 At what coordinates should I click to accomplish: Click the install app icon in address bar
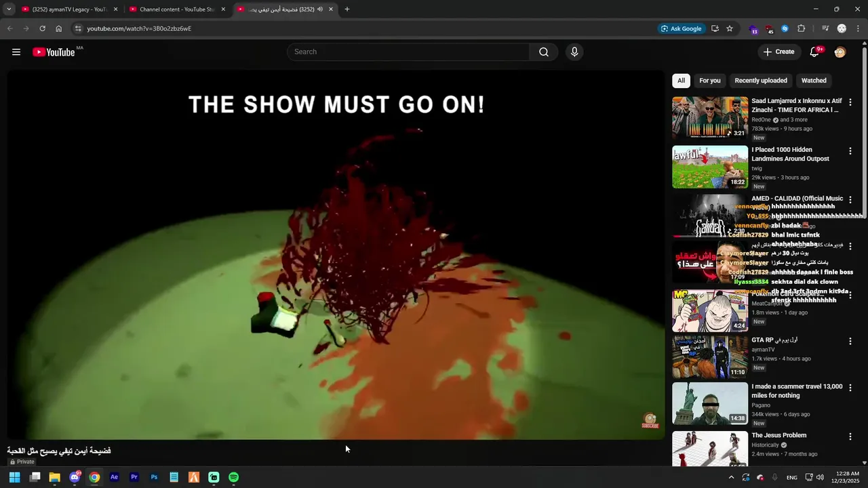pos(715,28)
